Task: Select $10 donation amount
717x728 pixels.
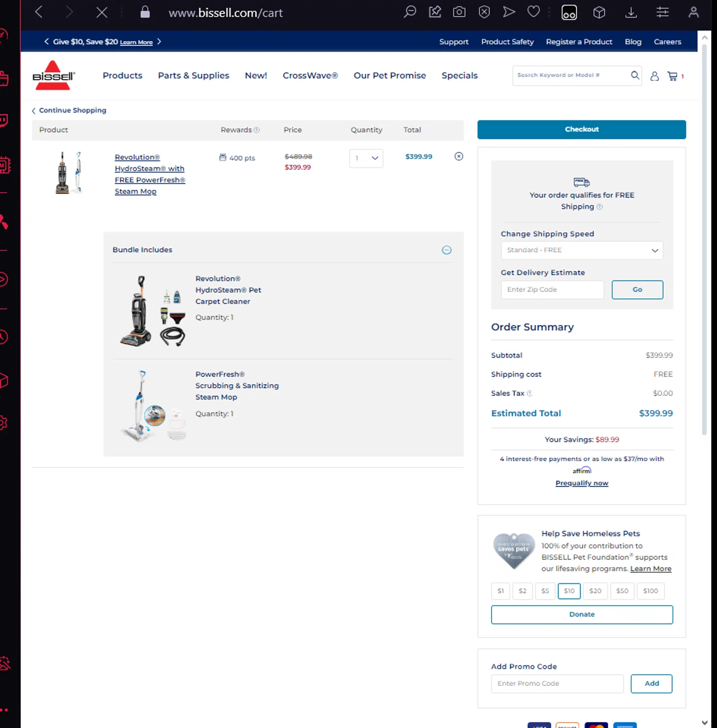Action: [569, 591]
